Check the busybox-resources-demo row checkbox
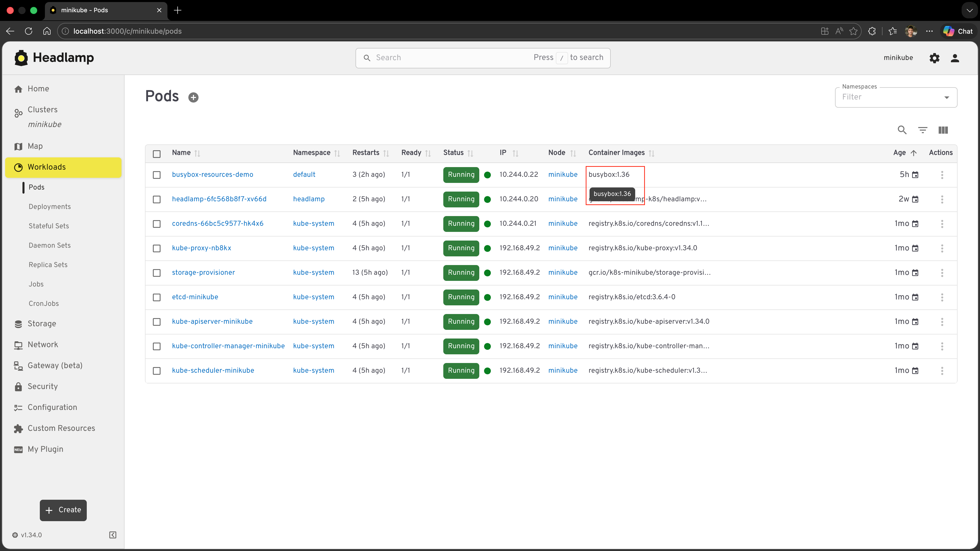This screenshot has width=980, height=551. pyautogui.click(x=157, y=175)
